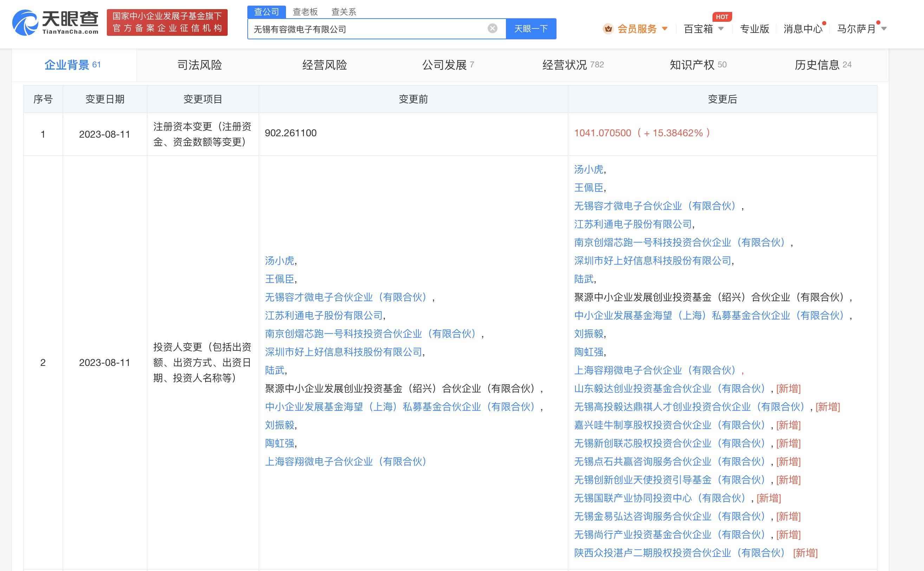Open 专业版 in the header

[x=754, y=29]
